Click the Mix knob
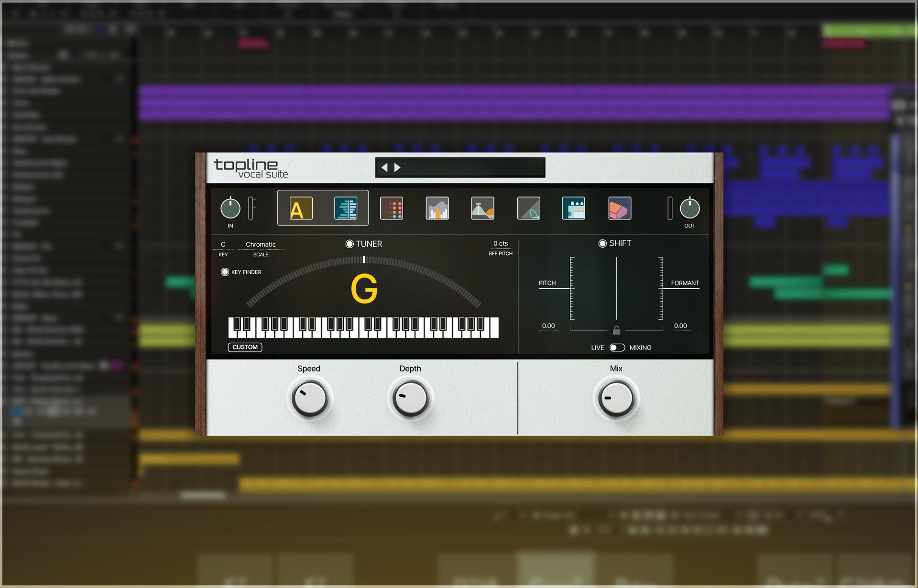 coord(616,398)
